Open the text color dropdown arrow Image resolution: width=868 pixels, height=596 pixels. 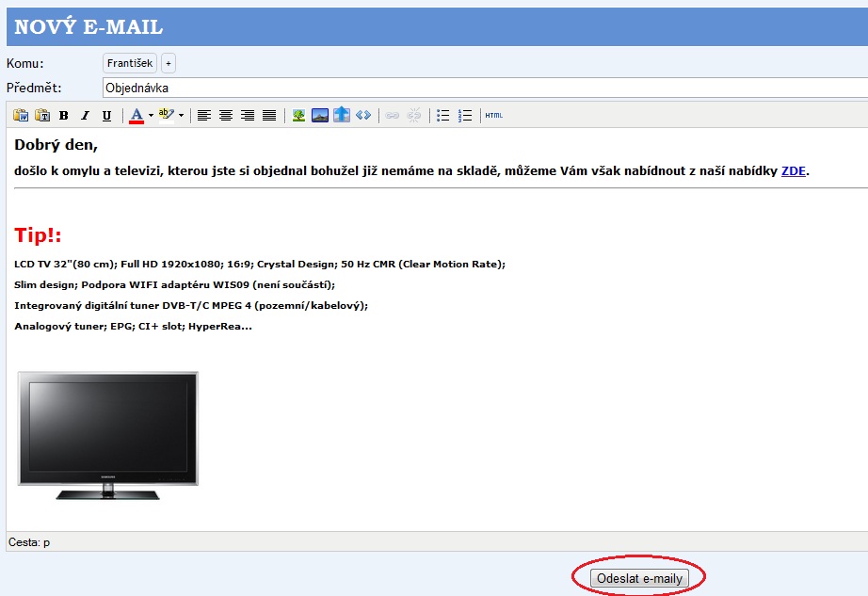(151, 116)
